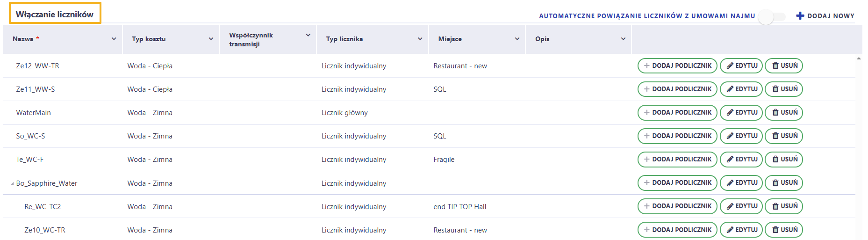This screenshot has width=868, height=240.
Task: Expand the Miejsce column header menu
Action: (517, 39)
